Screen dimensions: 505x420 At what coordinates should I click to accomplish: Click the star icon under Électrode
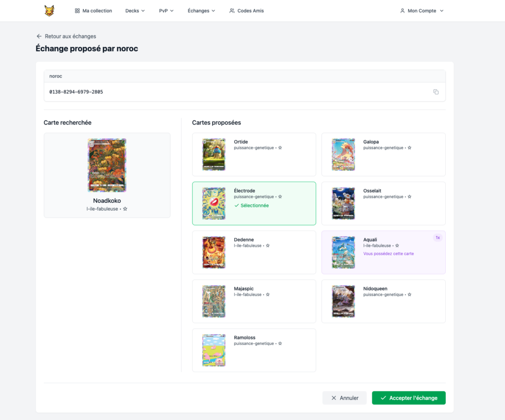[x=280, y=196]
